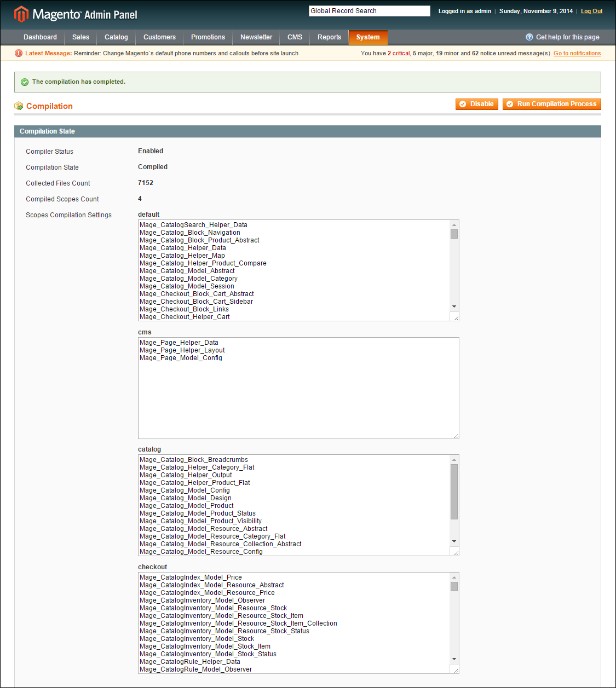Open the Reports menu
Viewport: 616px width, 688px height.
[329, 37]
